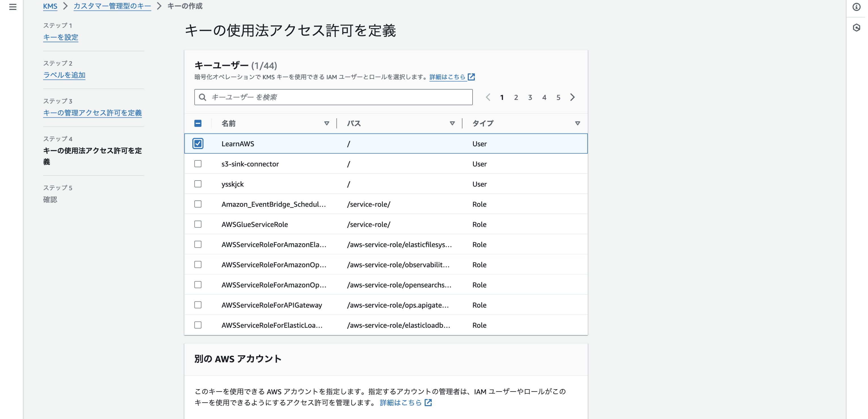Image resolution: width=868 pixels, height=419 pixels.
Task: Sort by パス column arrow
Action: coord(452,123)
